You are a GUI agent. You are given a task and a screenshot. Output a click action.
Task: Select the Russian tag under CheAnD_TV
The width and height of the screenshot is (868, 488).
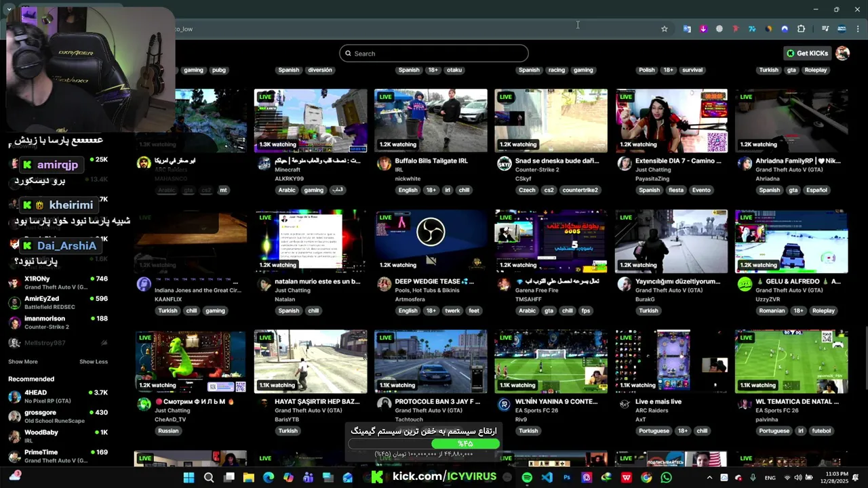point(168,431)
